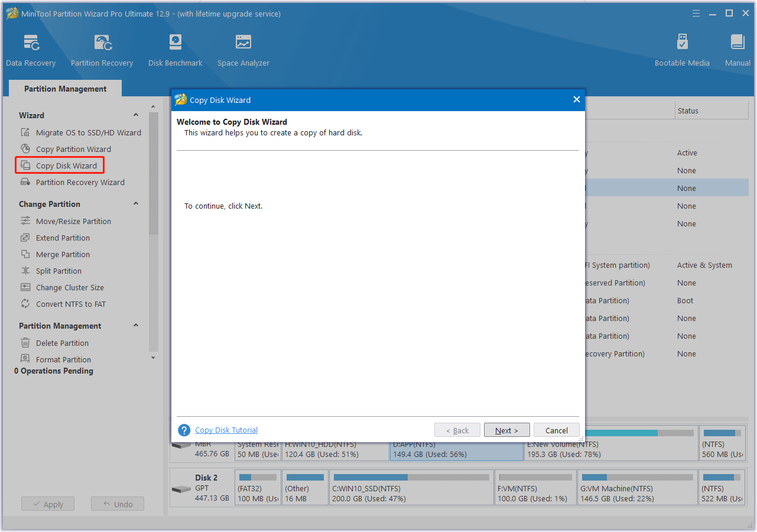Launch the Disk Benchmark tool
The height and width of the screenshot is (532, 757).
click(176, 51)
